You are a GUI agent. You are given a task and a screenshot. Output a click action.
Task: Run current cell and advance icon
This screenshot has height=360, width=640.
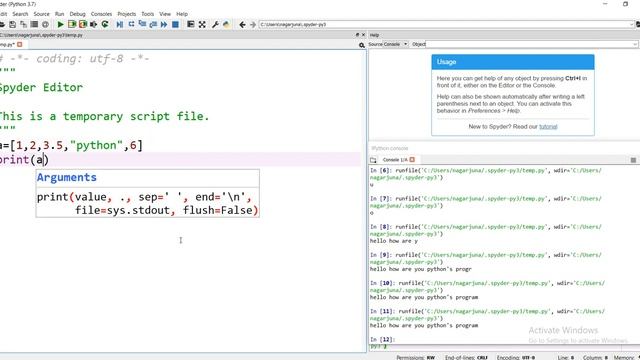[x=83, y=24]
